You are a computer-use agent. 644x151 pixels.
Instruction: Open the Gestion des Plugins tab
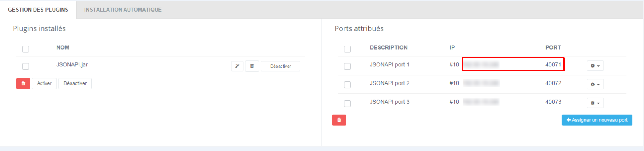(x=38, y=10)
